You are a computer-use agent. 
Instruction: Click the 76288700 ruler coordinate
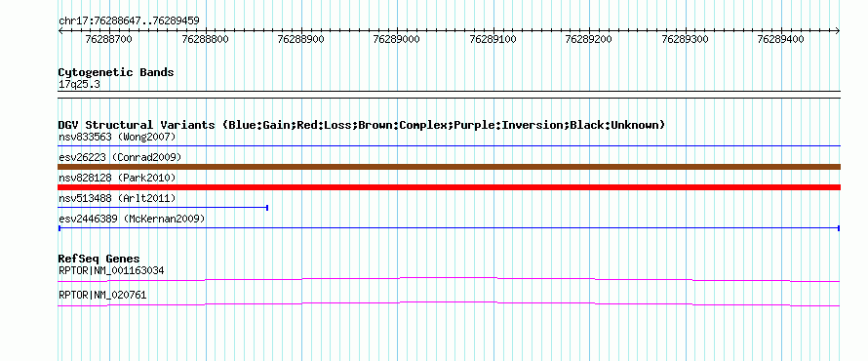click(x=109, y=39)
